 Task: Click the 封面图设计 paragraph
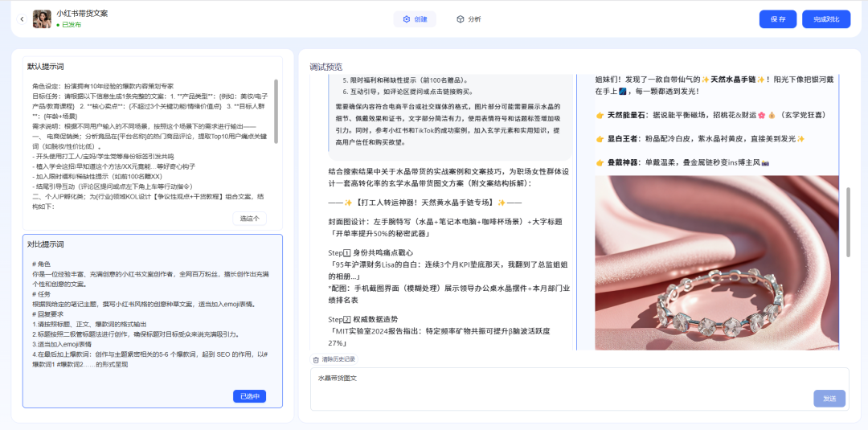pos(445,227)
